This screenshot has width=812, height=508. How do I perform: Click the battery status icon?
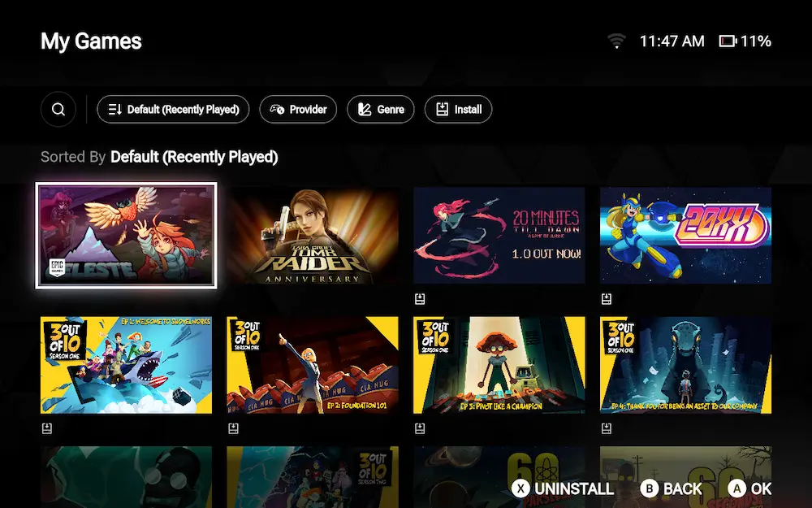[x=728, y=41]
